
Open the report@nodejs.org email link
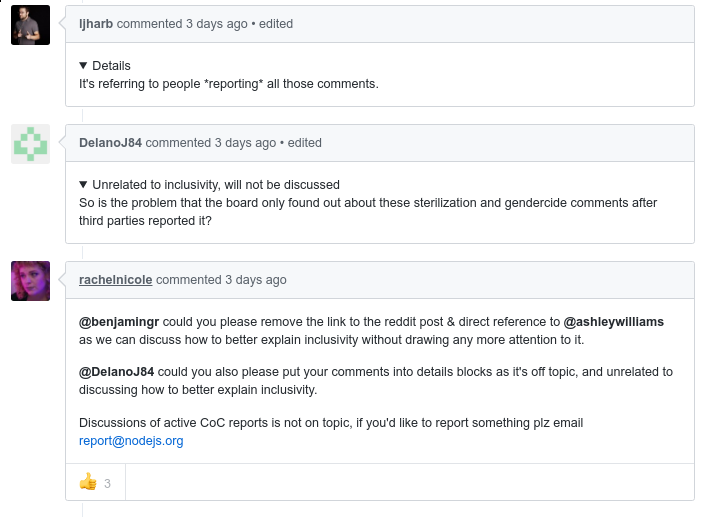point(131,441)
